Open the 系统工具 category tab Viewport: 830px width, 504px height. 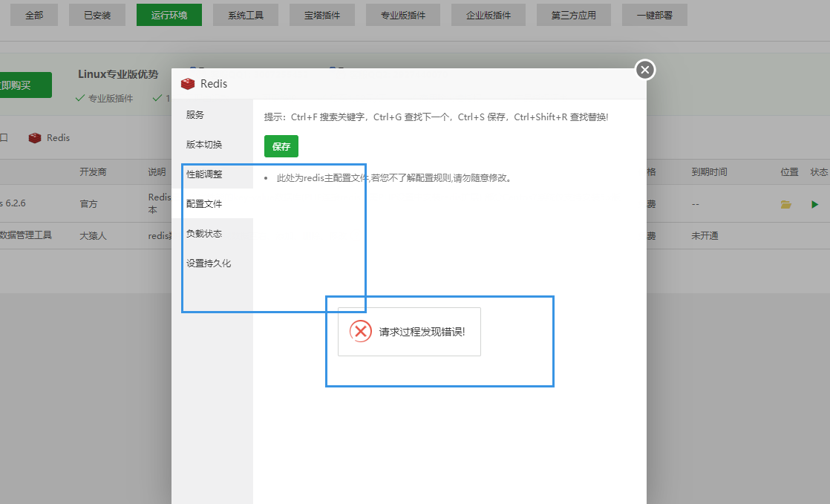[246, 16]
